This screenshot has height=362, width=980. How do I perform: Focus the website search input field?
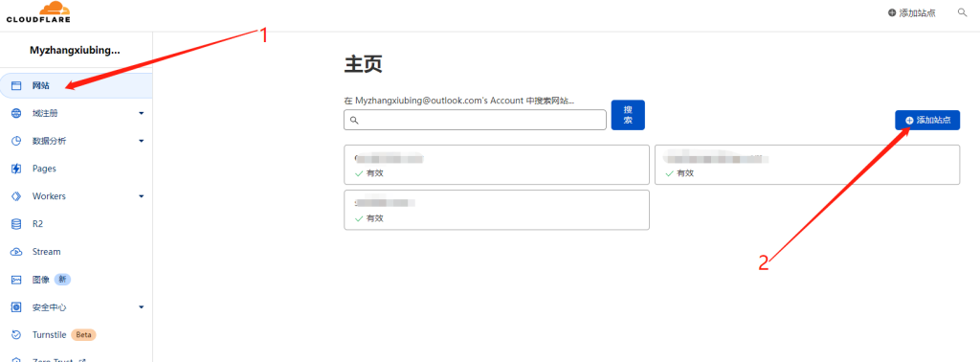[475, 120]
